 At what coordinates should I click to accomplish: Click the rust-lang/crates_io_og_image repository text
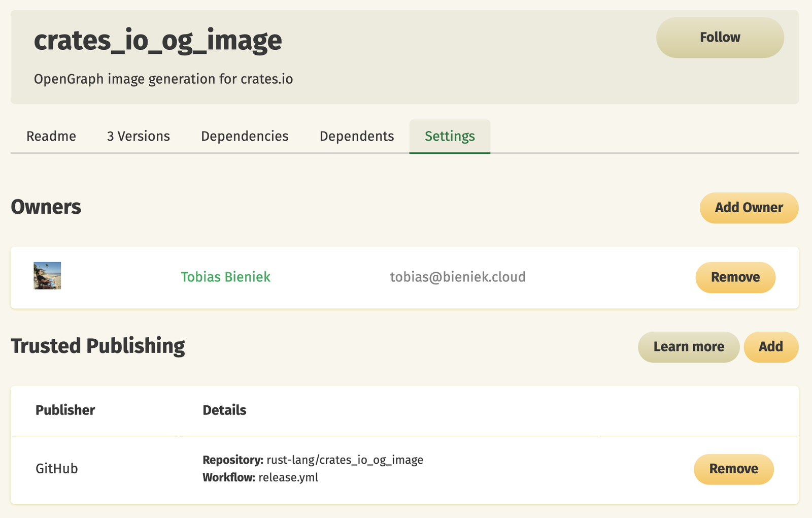tap(345, 460)
